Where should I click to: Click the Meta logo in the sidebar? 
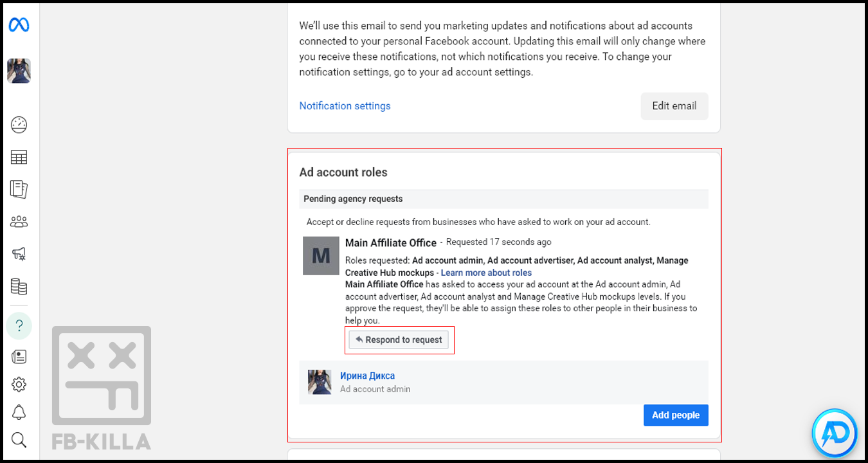point(19,25)
